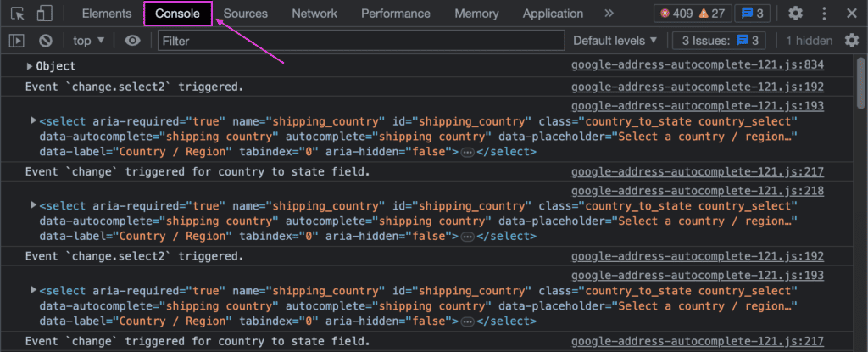Open the top JavaScript context dropdown
The height and width of the screenshot is (352, 868).
click(x=89, y=41)
